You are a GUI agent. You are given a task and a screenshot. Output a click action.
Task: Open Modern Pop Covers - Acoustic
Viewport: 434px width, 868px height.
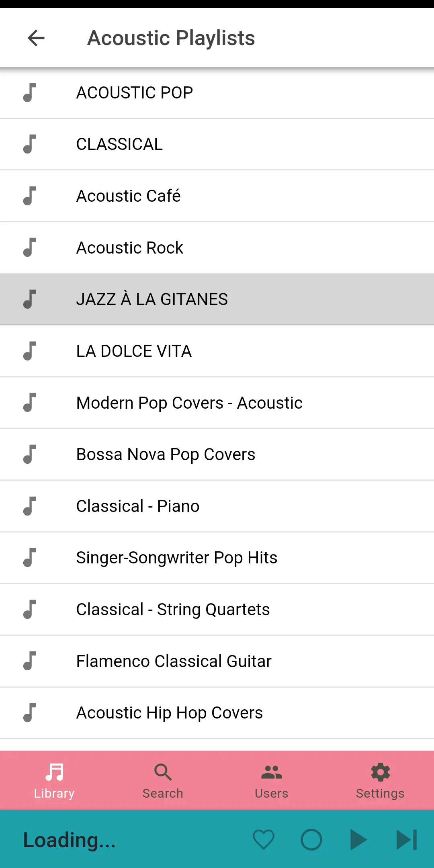[x=217, y=403]
